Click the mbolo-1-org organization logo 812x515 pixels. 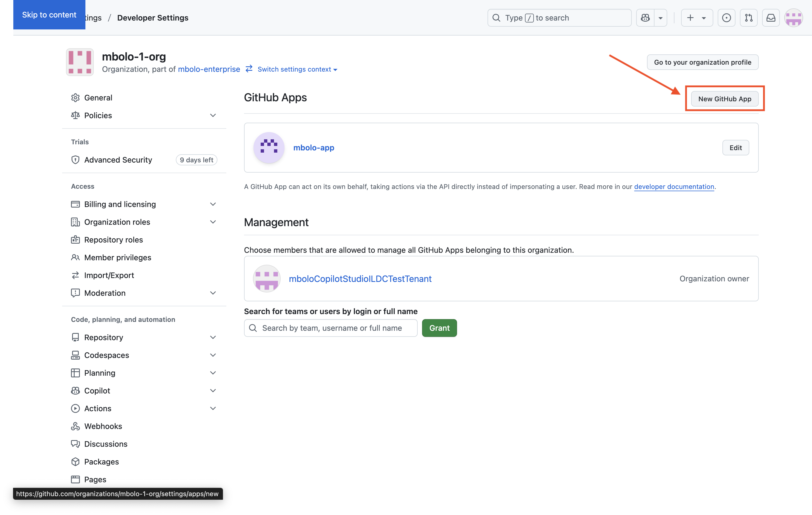coord(80,62)
